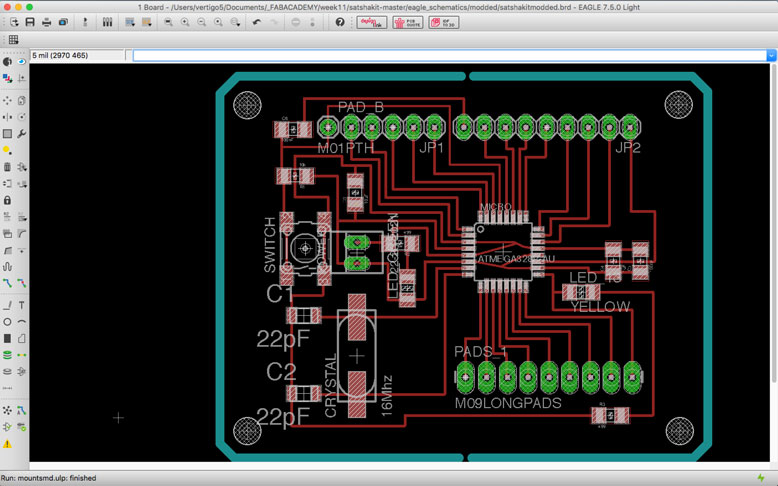Select the Ripup tool
Screen dimensions: 778x486
coord(21,283)
